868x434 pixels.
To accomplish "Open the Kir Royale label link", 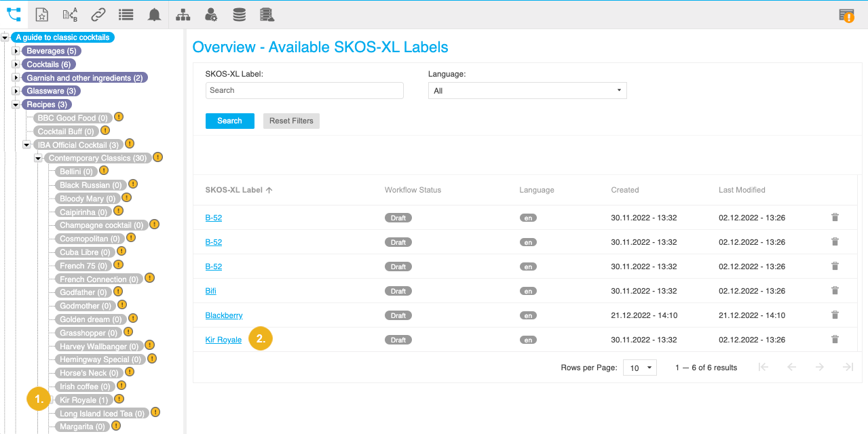I will [223, 339].
